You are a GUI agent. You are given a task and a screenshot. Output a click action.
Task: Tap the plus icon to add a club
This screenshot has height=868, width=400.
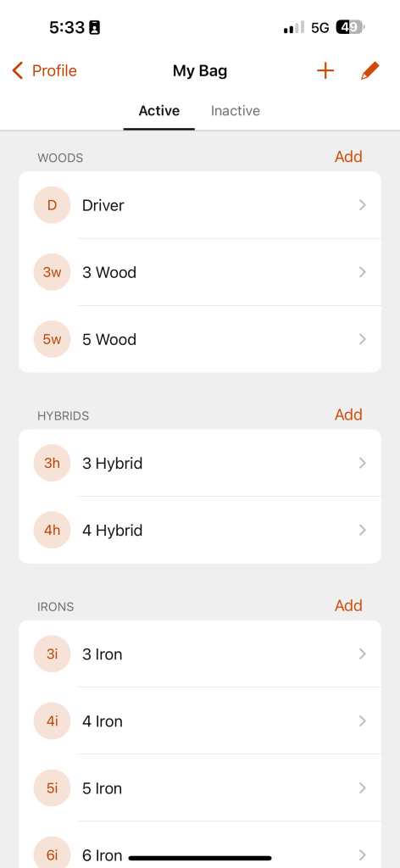[325, 71]
